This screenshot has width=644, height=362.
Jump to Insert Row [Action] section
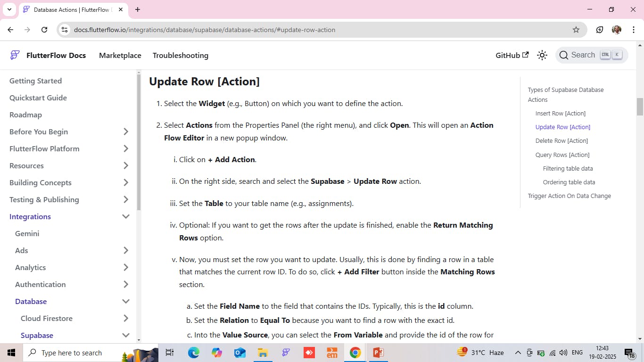click(561, 113)
